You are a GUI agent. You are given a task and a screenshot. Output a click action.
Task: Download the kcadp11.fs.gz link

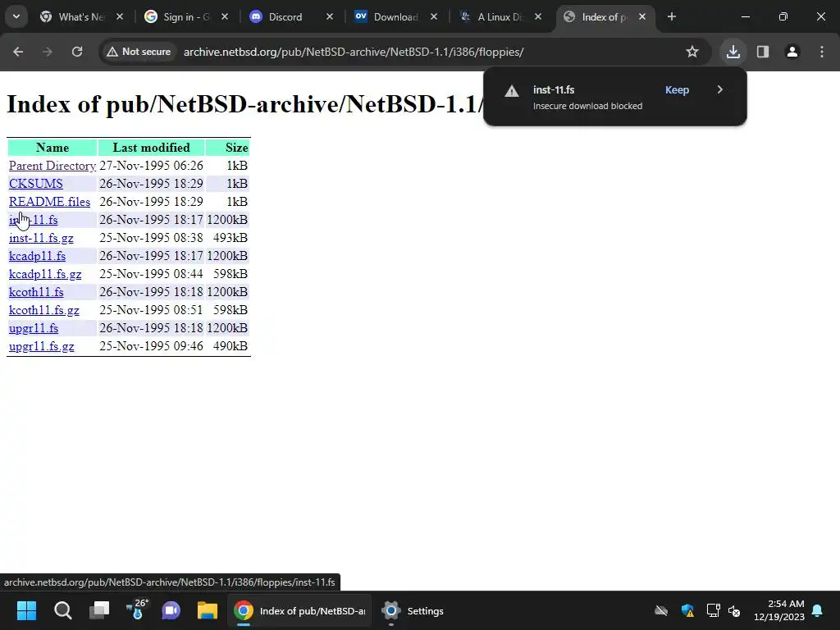coord(46,274)
